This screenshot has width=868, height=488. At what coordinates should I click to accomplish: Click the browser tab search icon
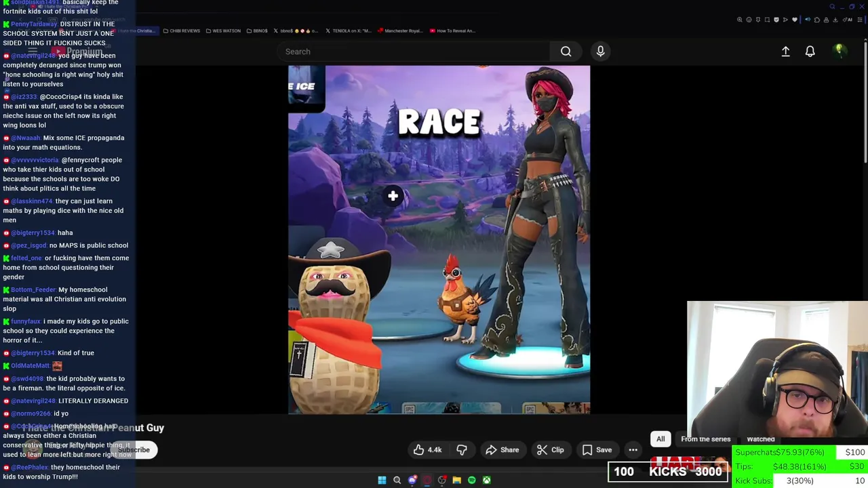(833, 7)
